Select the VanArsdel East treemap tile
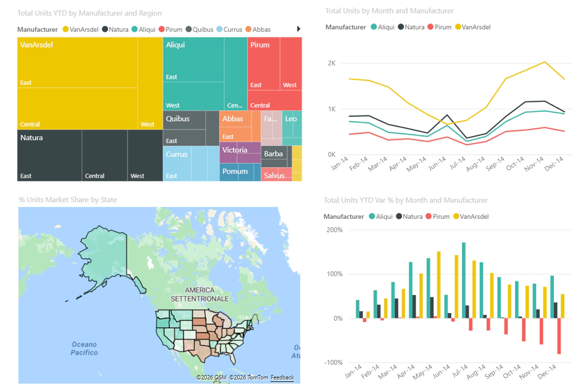This screenshot has width=588, height=386. pos(77,62)
